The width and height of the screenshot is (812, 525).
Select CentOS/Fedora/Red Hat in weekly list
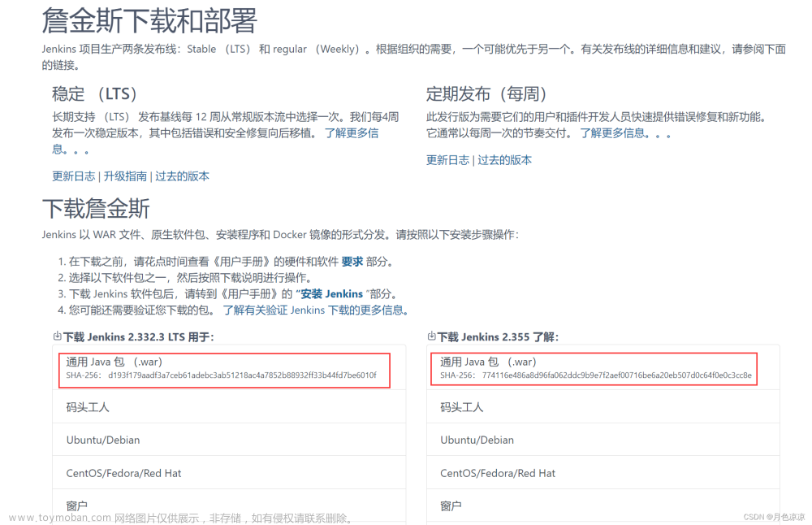(603, 473)
